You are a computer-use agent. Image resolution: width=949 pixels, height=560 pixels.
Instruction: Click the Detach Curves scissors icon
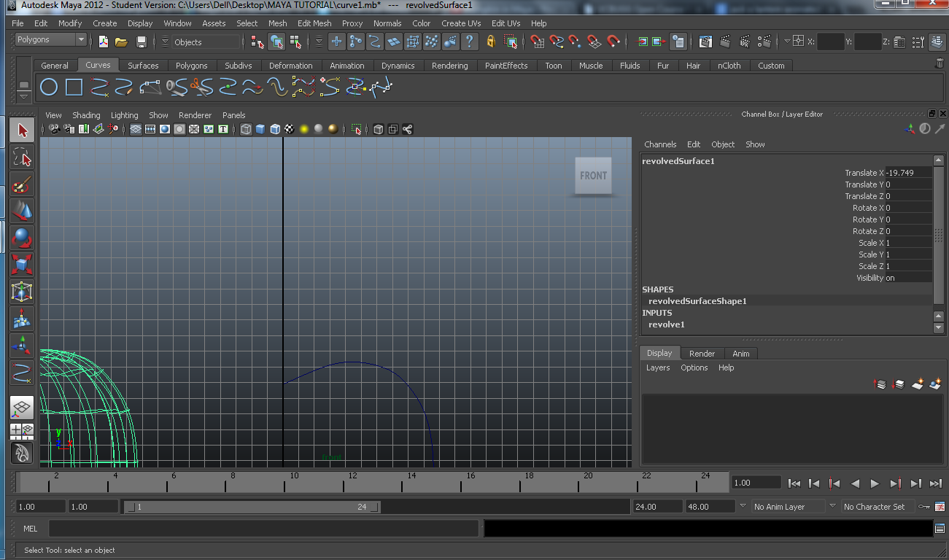[x=201, y=88]
